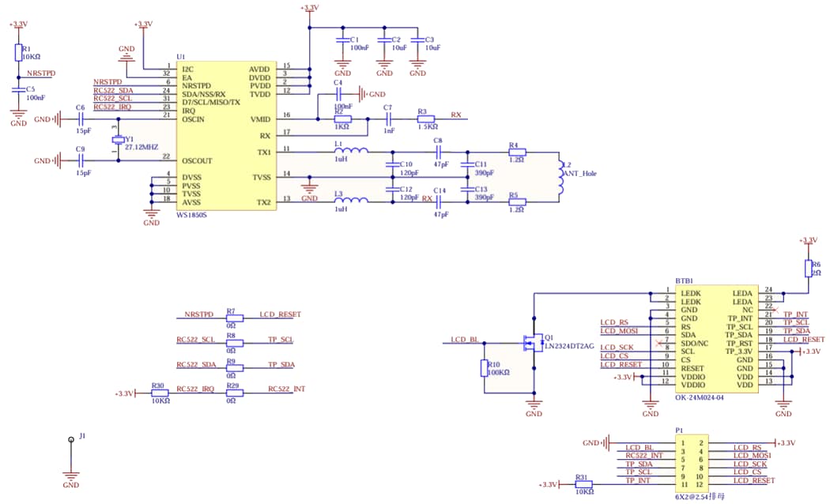This screenshot has height=504, width=830.
Task: Click the NRSTPD net label near R7
Action: (x=198, y=314)
